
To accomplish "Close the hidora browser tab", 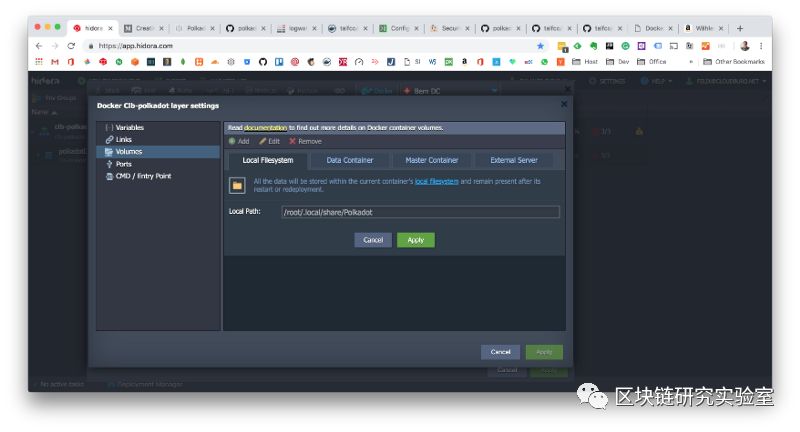I will point(110,29).
